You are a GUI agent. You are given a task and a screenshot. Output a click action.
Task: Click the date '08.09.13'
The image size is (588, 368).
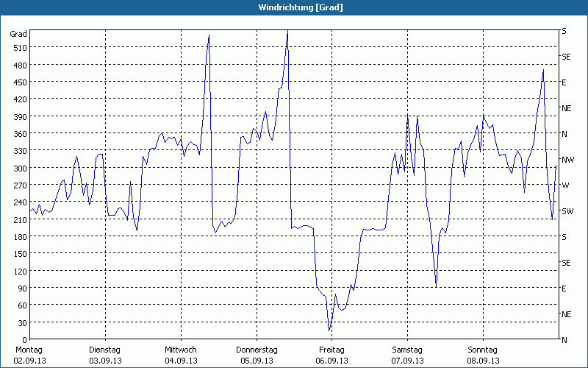[484, 361]
